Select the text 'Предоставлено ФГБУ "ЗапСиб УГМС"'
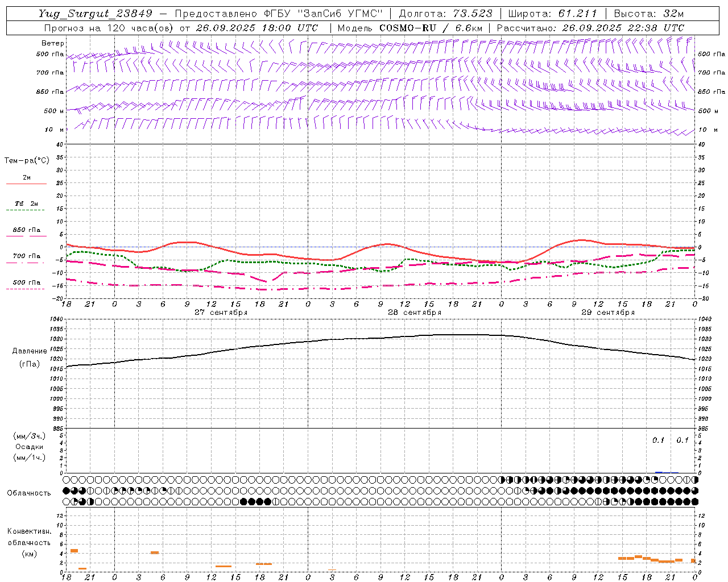728x582 pixels. [x=279, y=14]
